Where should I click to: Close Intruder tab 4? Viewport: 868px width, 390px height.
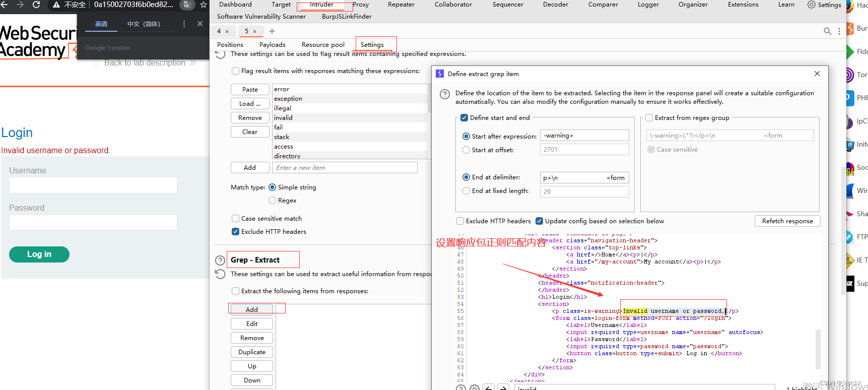pos(227,31)
